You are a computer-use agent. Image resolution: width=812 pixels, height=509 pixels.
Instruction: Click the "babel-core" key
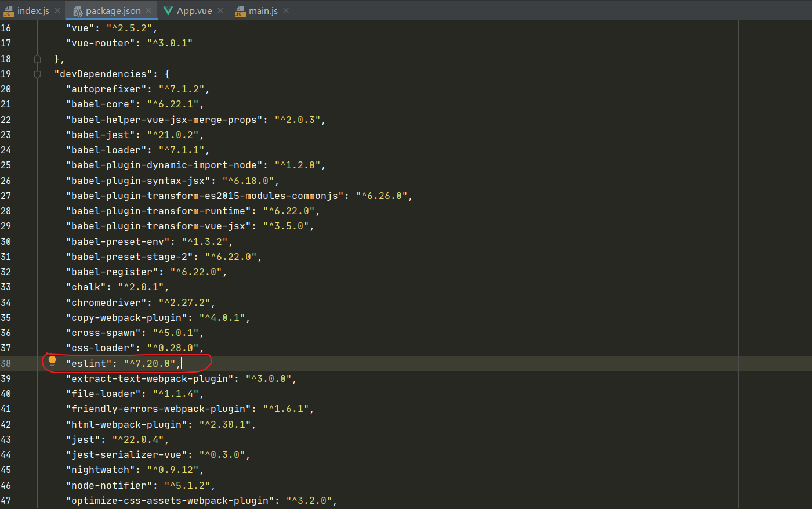[x=100, y=104]
